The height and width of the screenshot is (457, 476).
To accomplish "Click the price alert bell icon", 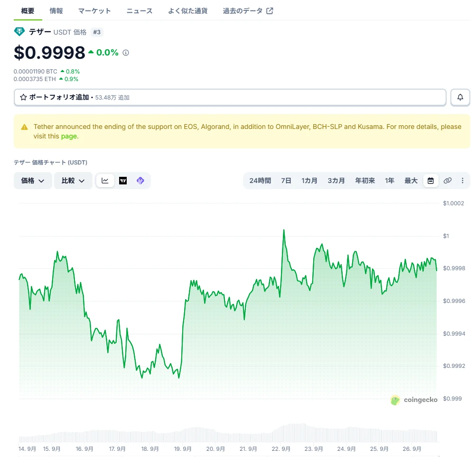I will [x=460, y=97].
